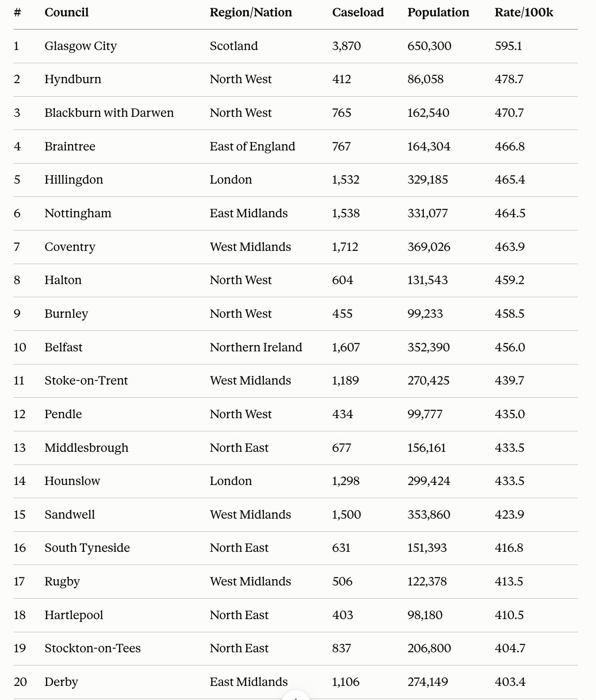Sort by the Region/Nation column header
596x700 pixels.
pyautogui.click(x=251, y=12)
